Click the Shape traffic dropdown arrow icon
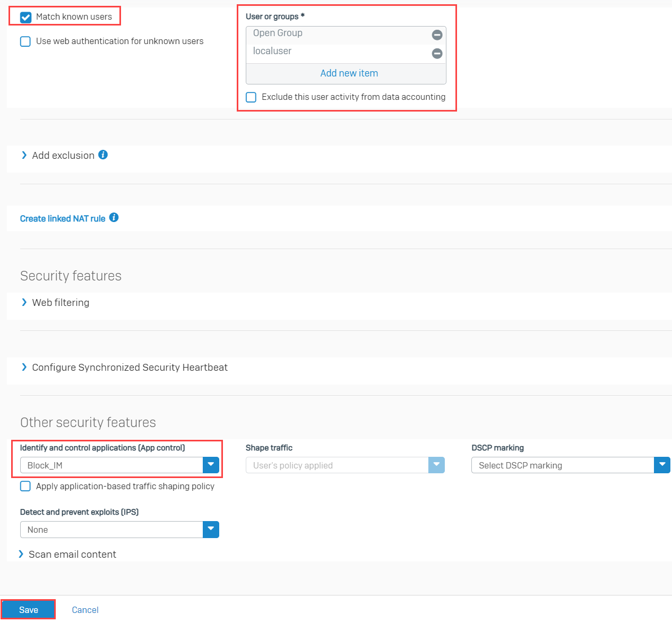 coord(436,465)
